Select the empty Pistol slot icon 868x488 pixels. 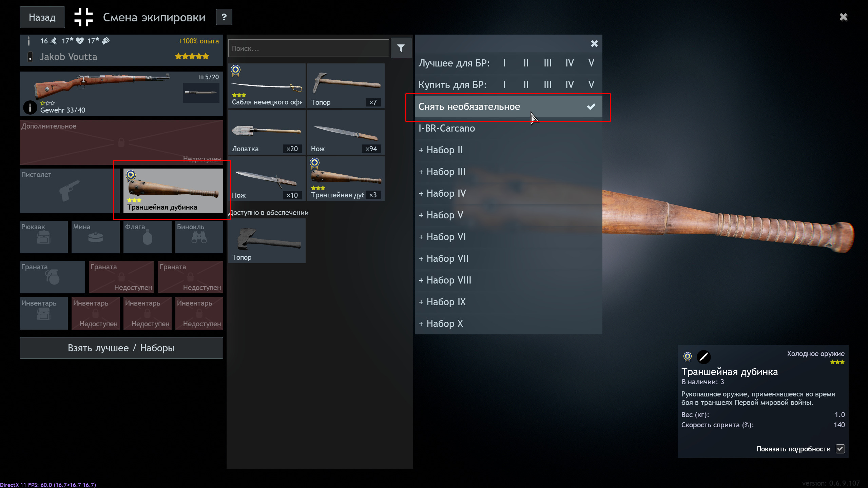click(69, 191)
